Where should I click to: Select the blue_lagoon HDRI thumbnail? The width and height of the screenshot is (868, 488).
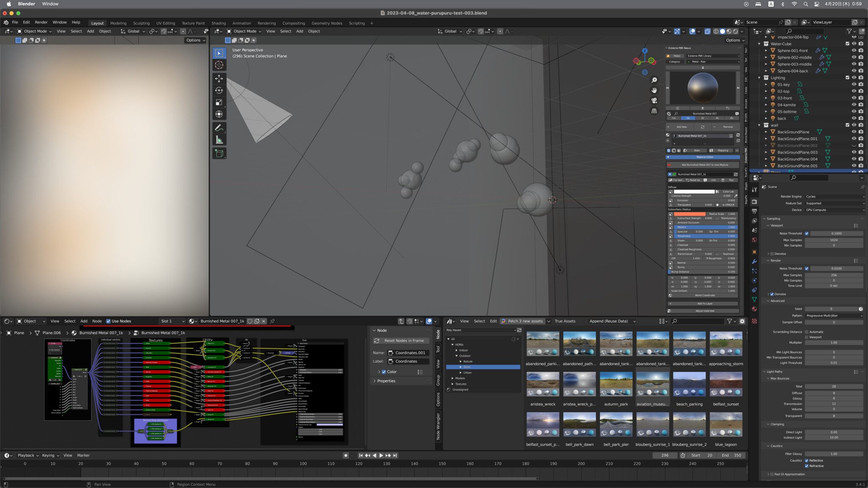[x=726, y=424]
